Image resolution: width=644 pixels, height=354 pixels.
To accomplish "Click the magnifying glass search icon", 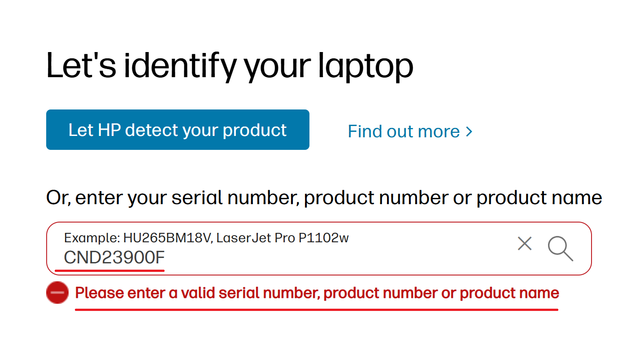I will (x=560, y=249).
